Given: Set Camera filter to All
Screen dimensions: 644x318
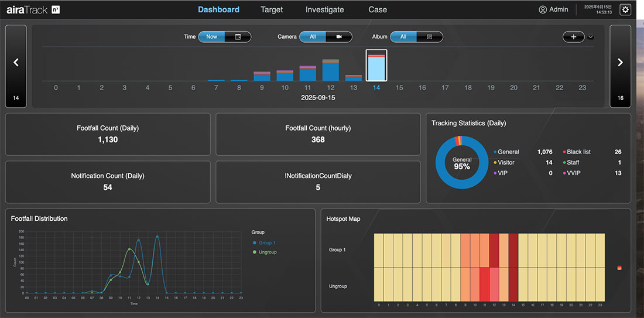Looking at the screenshot, I should (x=313, y=37).
